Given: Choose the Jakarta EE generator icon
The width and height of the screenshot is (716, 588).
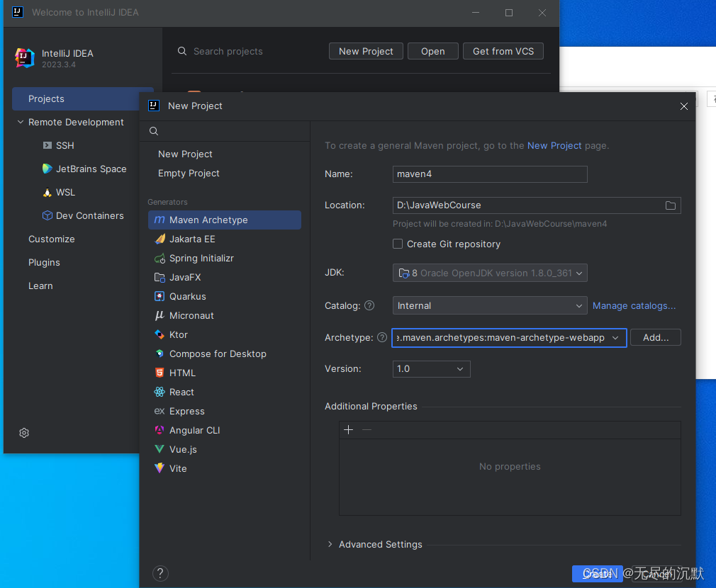Looking at the screenshot, I should (160, 239).
